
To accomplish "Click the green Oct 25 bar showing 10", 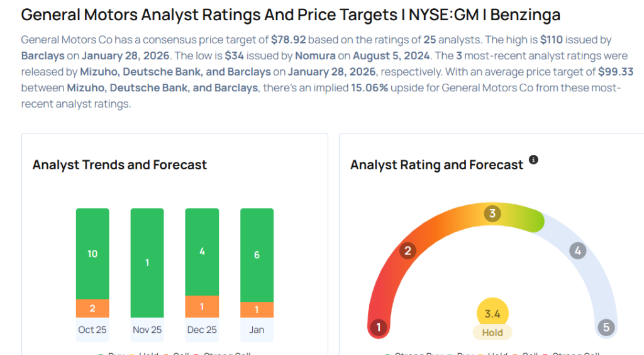I will click(x=92, y=254).
